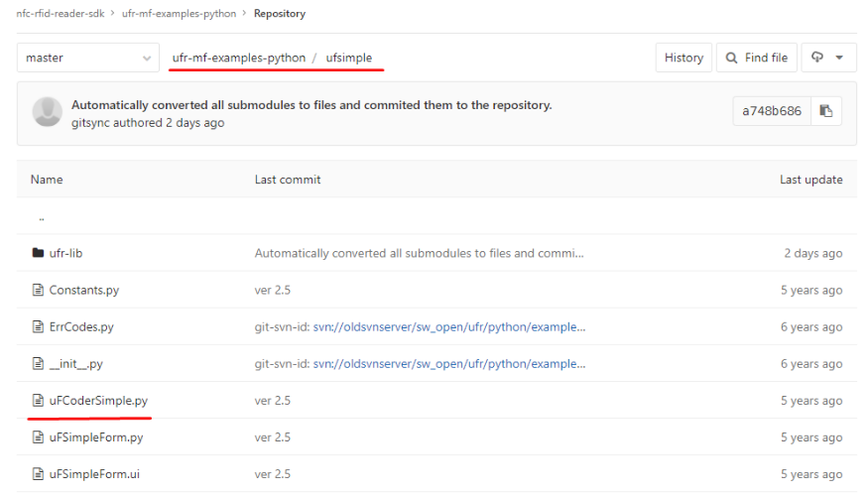Open the uFCoderSimple.py file

(x=98, y=400)
